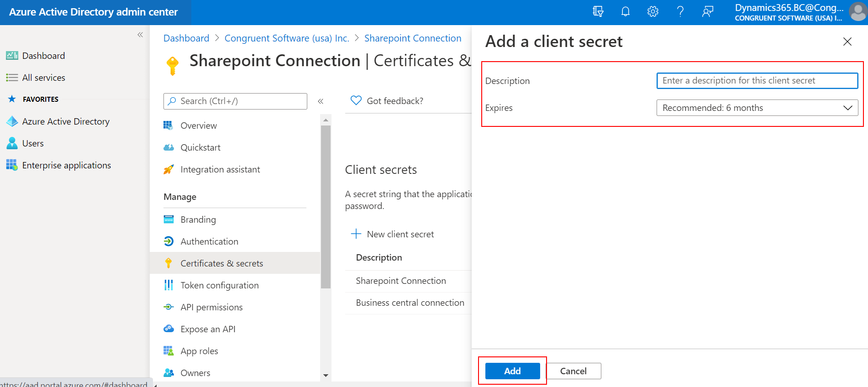The height and width of the screenshot is (387, 868).
Task: Open the feedback icon in top bar
Action: 708,11
